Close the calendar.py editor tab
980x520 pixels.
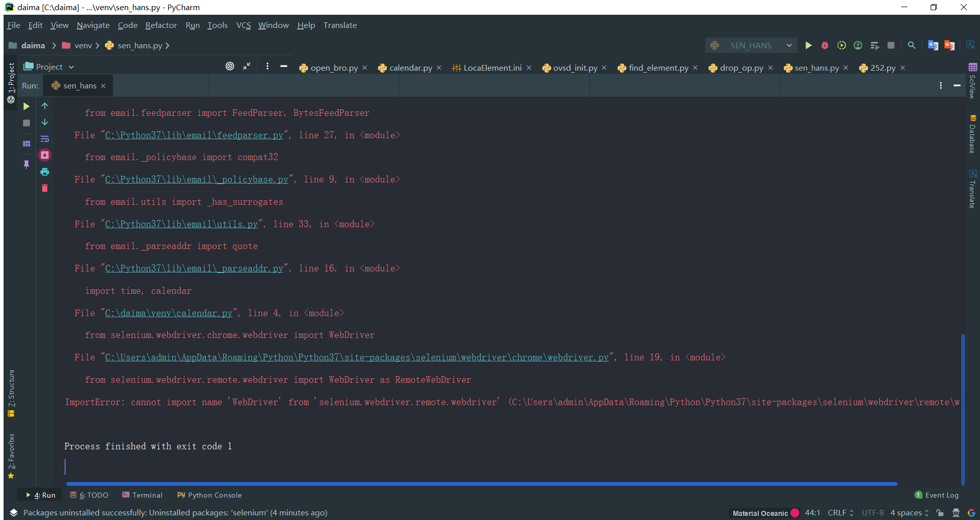point(439,68)
